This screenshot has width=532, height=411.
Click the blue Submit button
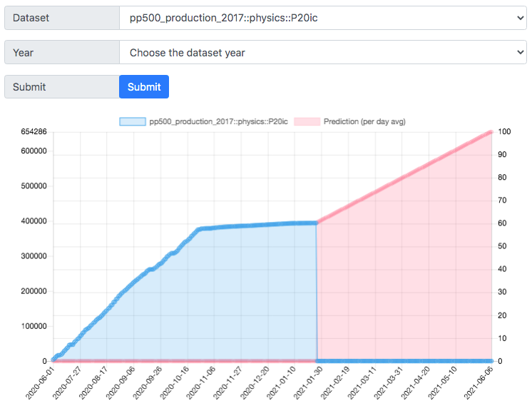tap(144, 87)
